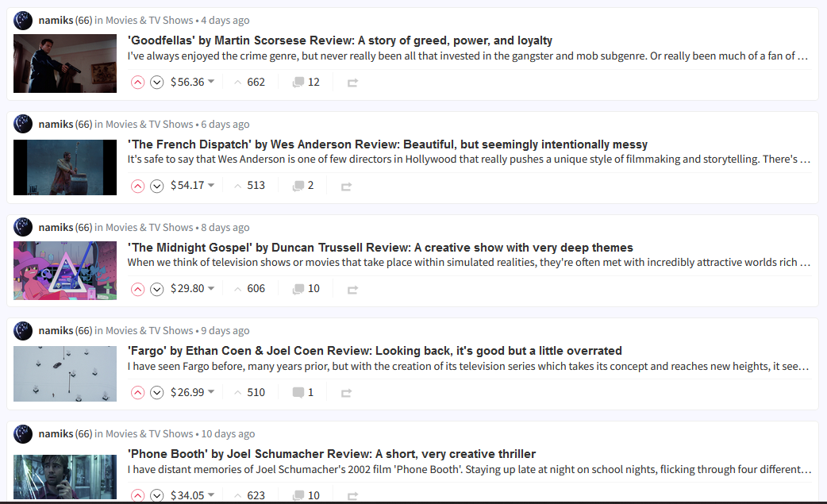Show voters list with 510 votes
This screenshot has width=827, height=504.
249,392
